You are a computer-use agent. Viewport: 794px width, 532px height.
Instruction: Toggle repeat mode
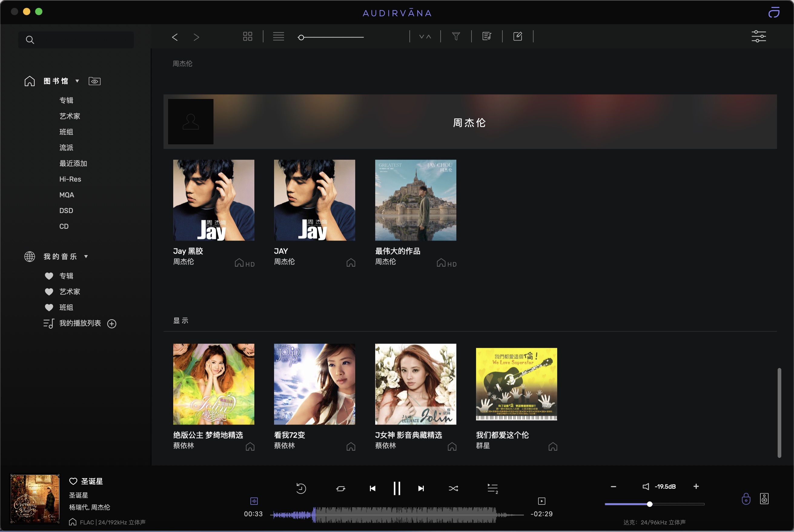[x=340, y=488]
